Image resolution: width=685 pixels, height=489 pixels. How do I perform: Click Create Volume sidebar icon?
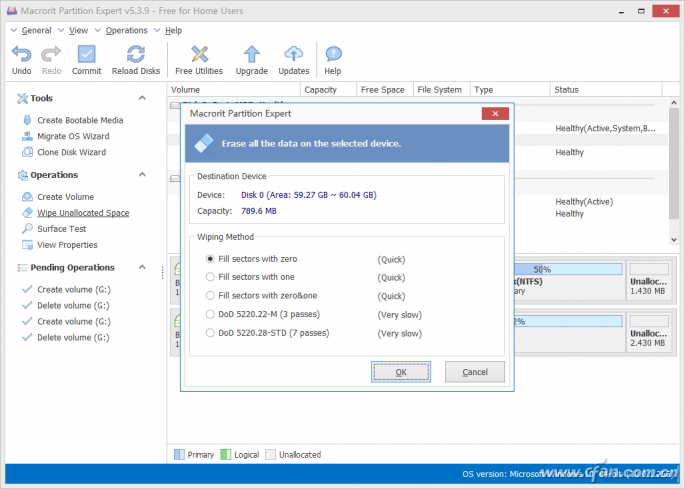[x=27, y=197]
